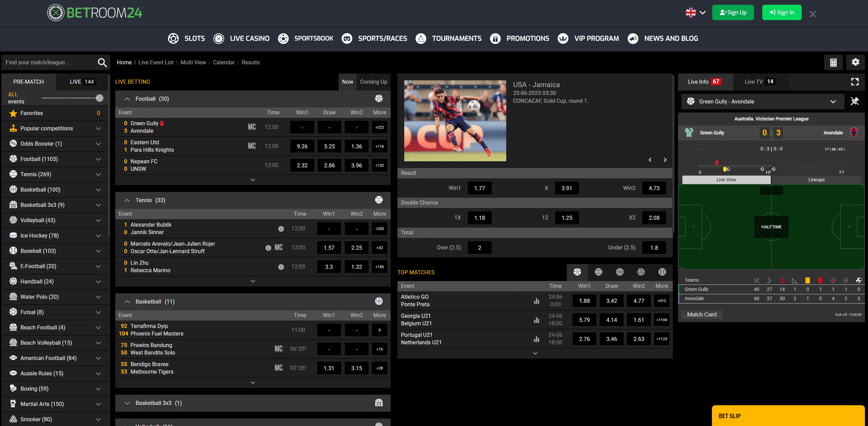Click the Football ball icon in Live Betting header

tap(379, 99)
